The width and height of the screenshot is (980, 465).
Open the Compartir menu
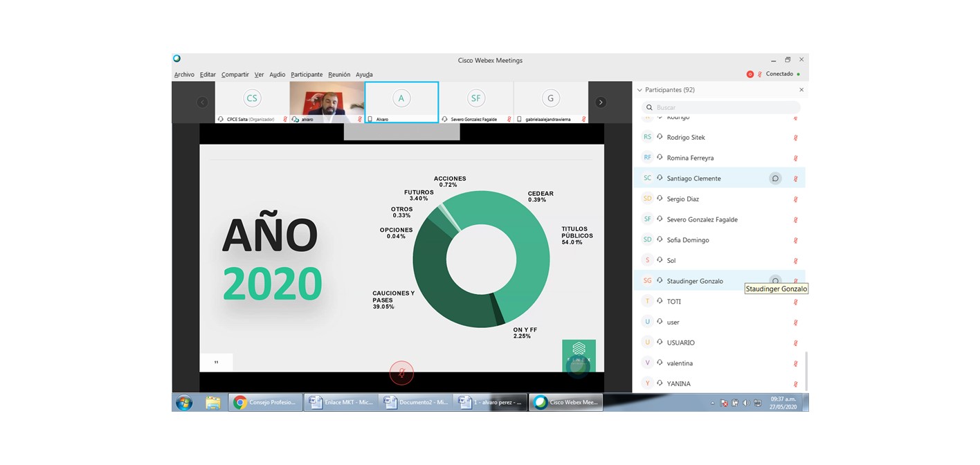tap(235, 75)
